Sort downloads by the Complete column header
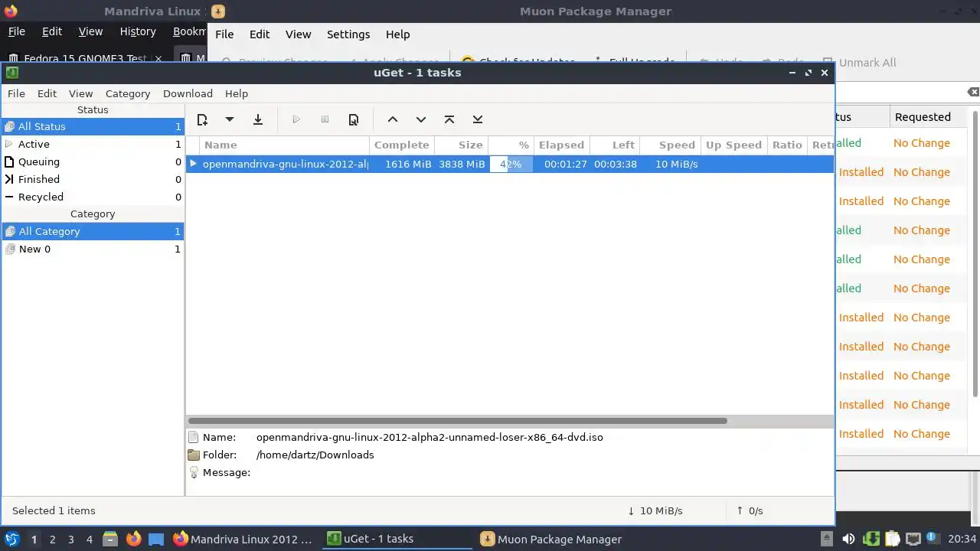This screenshot has width=980, height=551. (402, 145)
